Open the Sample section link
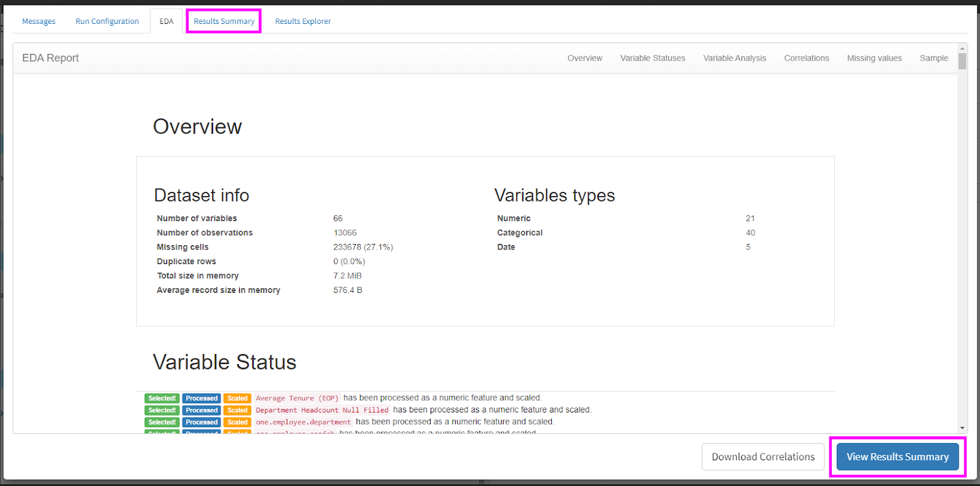980x486 pixels. 933,58
